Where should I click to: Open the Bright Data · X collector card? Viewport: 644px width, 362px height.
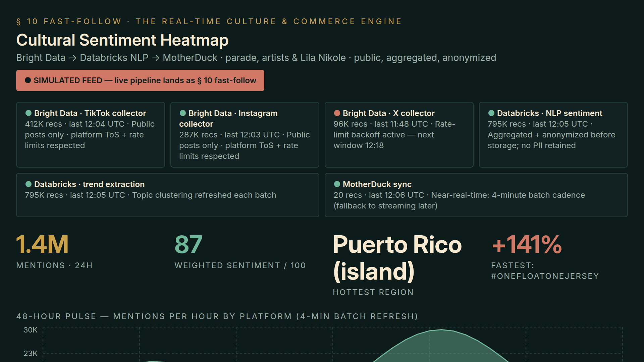point(399,135)
